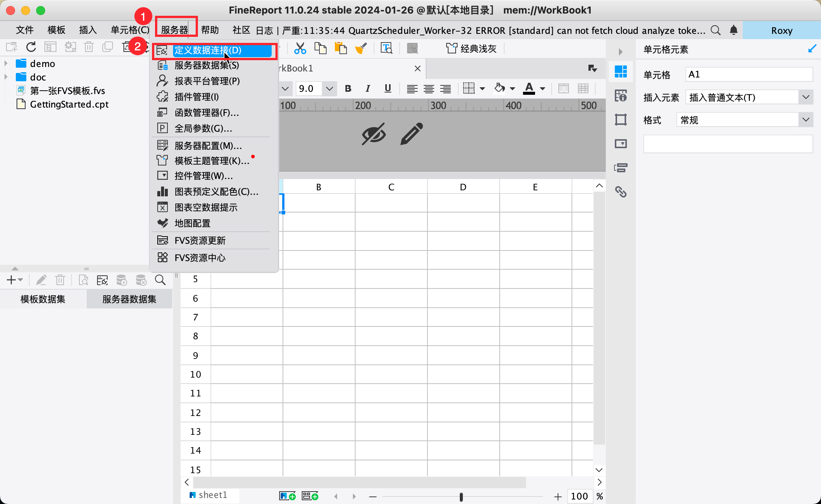821x504 pixels.
Task: Open the font size 9.0 dropdown
Action: (x=330, y=89)
